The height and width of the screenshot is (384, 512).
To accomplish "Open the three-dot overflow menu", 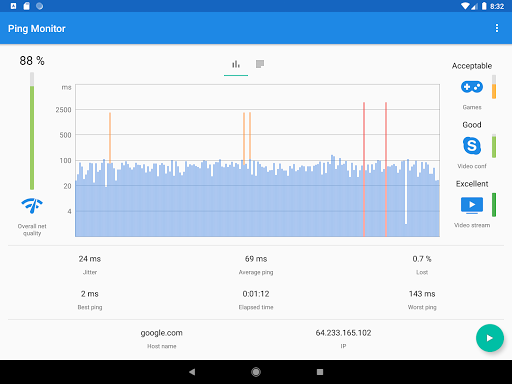I will point(497,28).
